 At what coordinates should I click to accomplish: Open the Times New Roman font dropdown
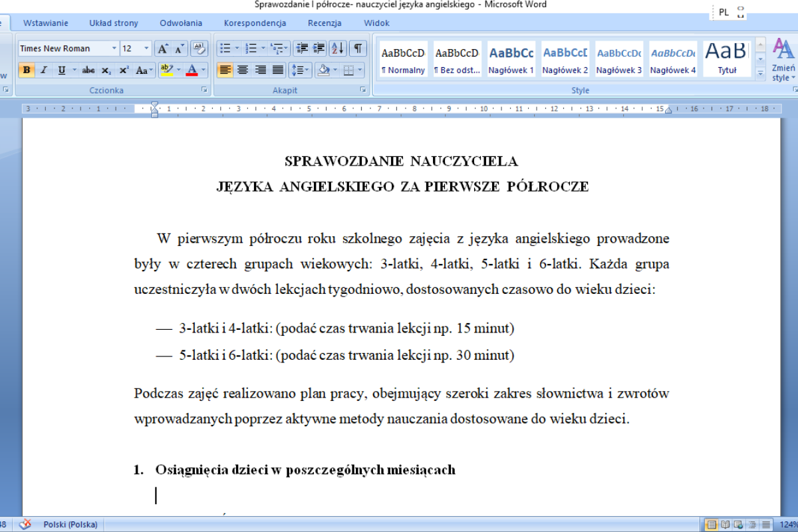point(114,49)
